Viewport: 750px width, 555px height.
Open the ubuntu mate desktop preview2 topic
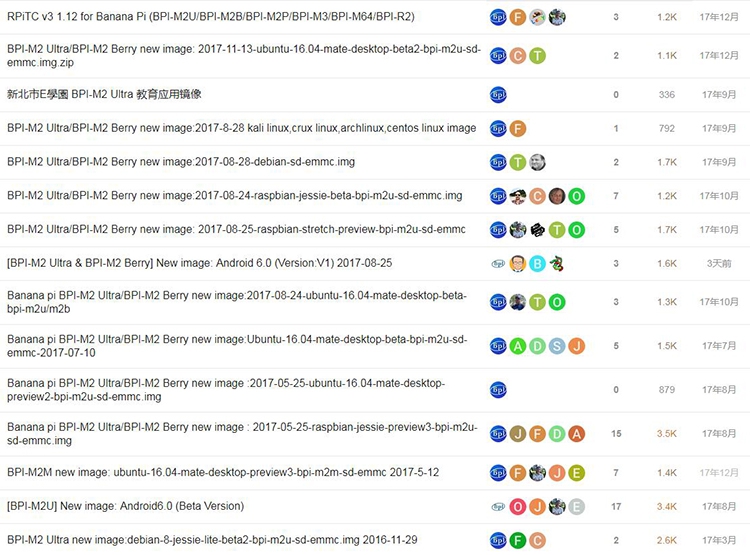(x=226, y=390)
